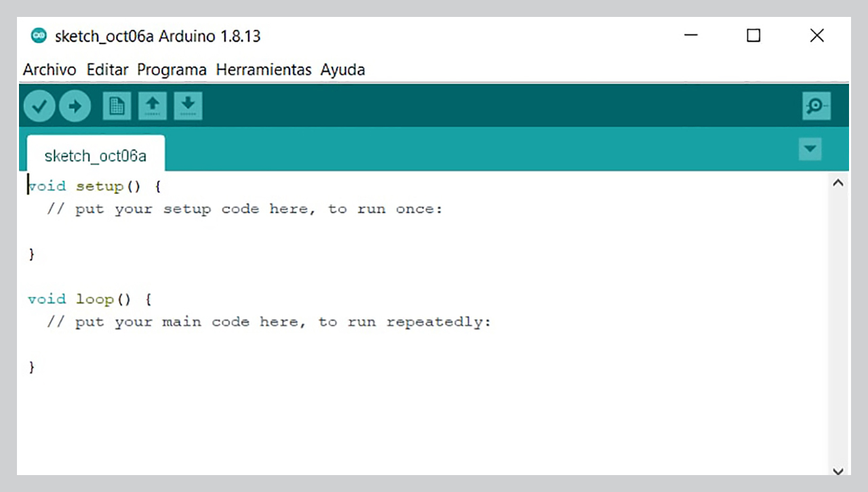Open the Programa menu
This screenshot has height=492, width=868.
[x=172, y=70]
